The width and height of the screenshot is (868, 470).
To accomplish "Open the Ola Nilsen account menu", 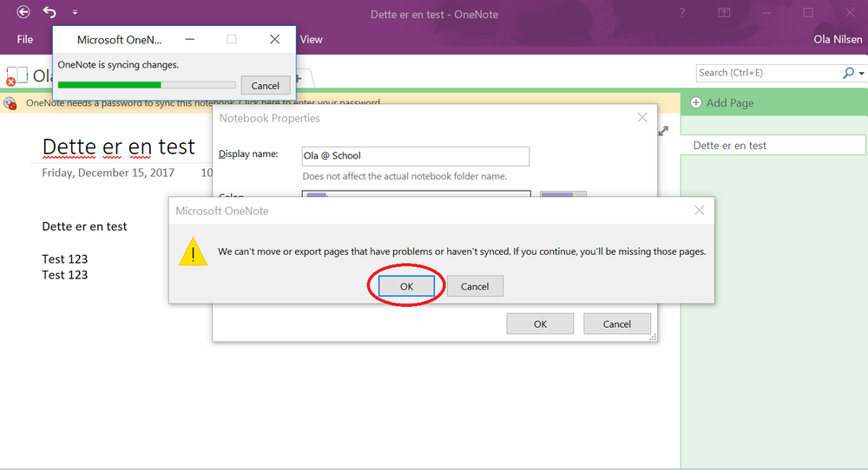I will pos(838,39).
